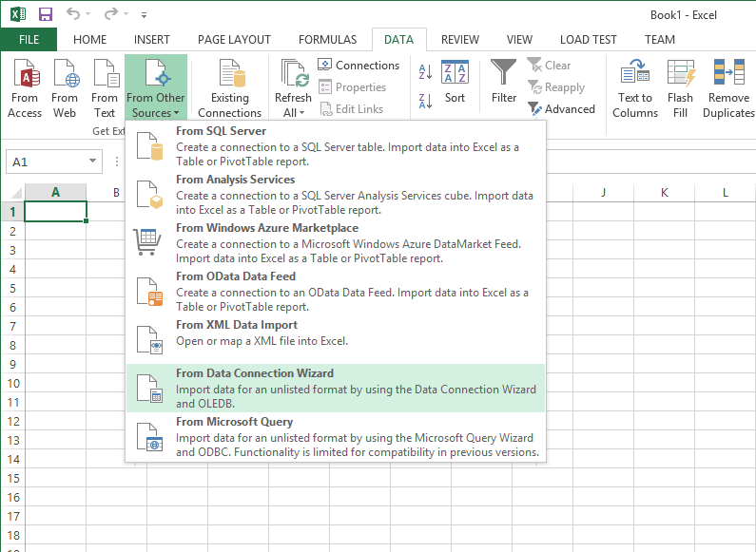Select column K header

(x=665, y=193)
